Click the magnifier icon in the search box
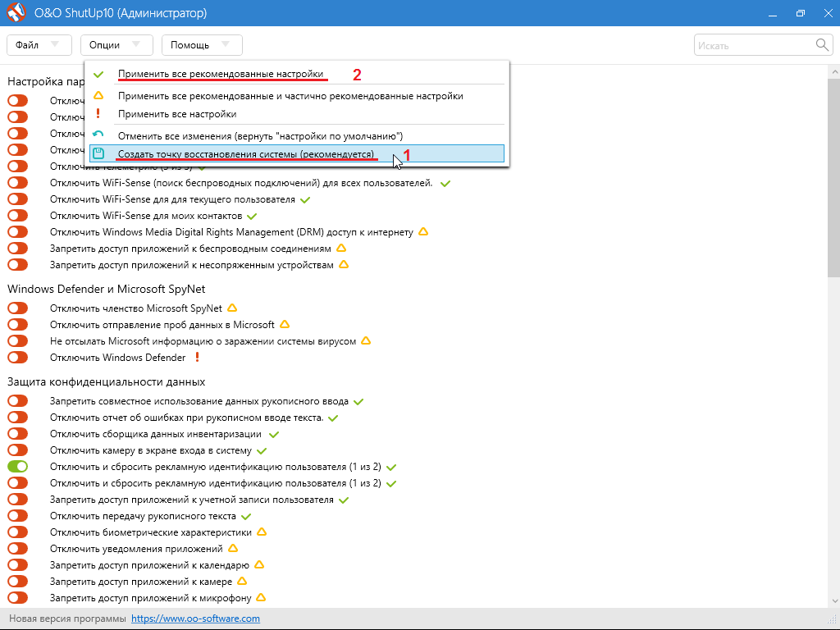The image size is (840, 630). [822, 45]
